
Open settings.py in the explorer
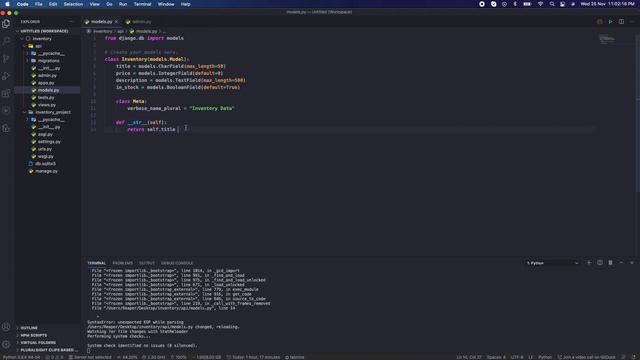coord(49,142)
